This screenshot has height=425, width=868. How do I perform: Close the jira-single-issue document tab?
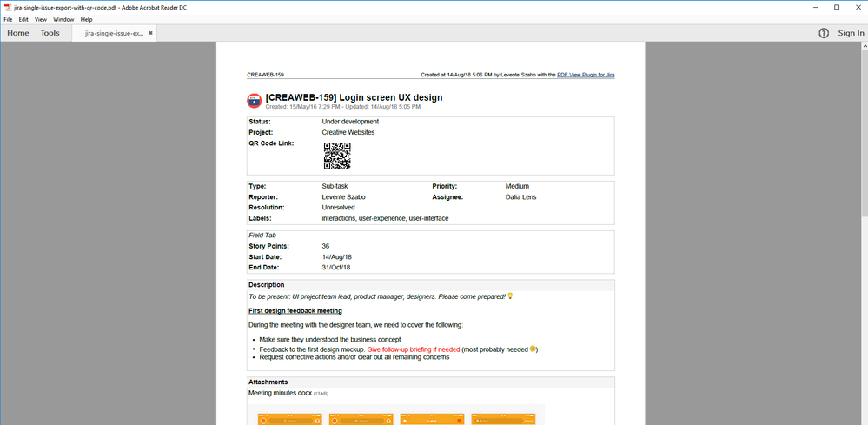pos(150,33)
